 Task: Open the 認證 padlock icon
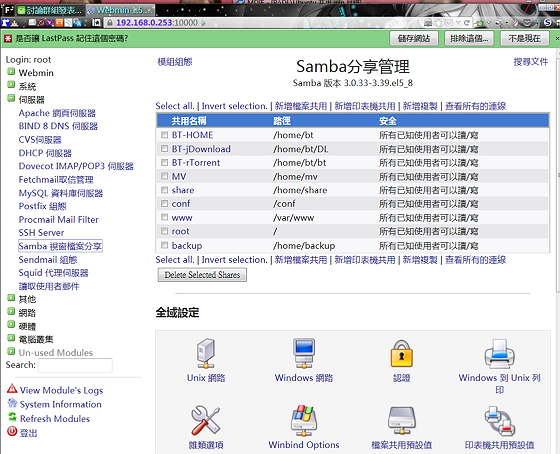point(402,354)
